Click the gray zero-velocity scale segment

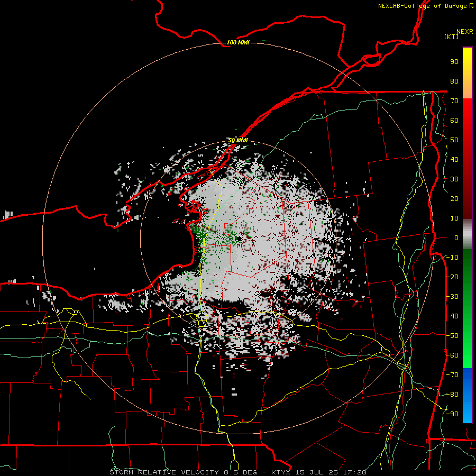coord(467,234)
